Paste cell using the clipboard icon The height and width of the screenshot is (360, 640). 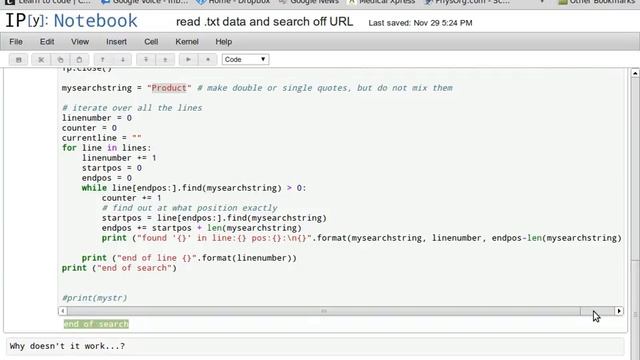pos(79,60)
